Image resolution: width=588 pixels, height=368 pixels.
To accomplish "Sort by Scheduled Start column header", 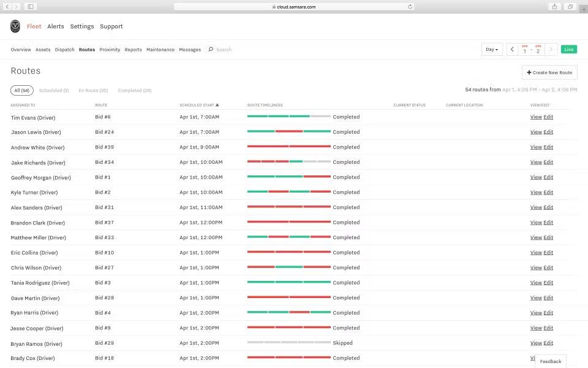I will point(198,105).
